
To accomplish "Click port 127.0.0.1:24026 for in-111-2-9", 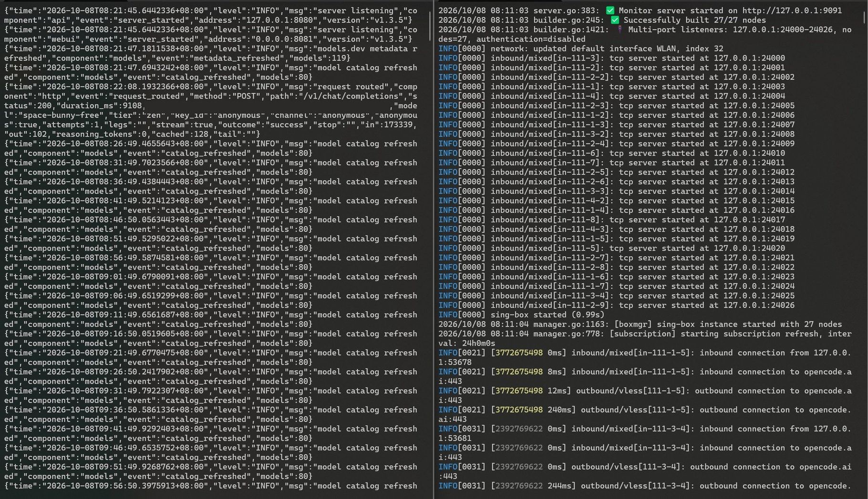I will (759, 305).
